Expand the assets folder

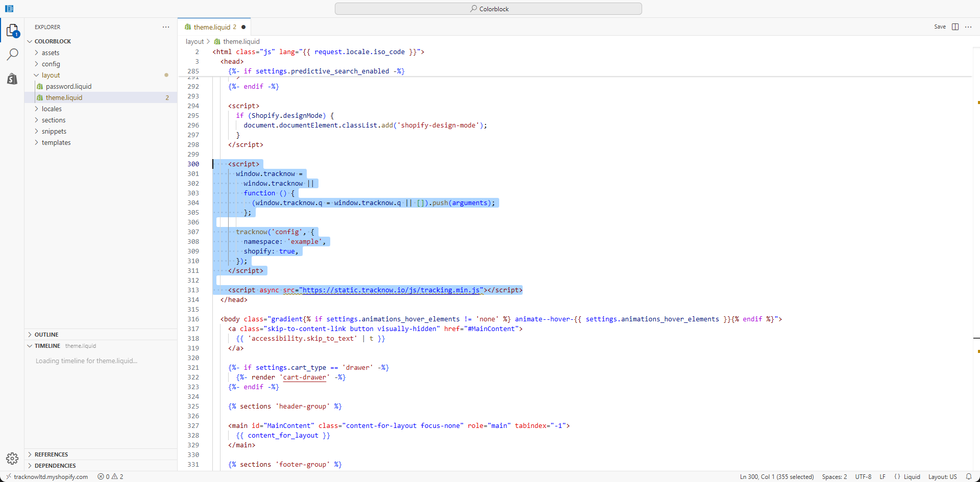click(50, 53)
